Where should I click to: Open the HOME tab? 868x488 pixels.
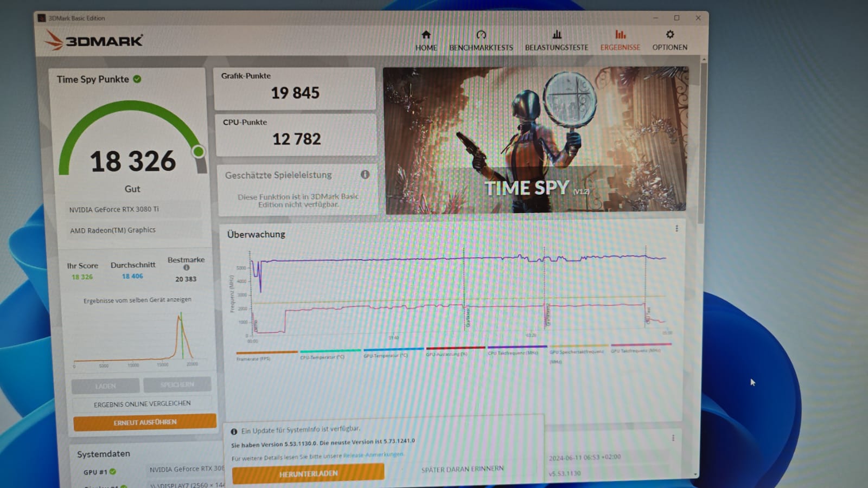[426, 41]
